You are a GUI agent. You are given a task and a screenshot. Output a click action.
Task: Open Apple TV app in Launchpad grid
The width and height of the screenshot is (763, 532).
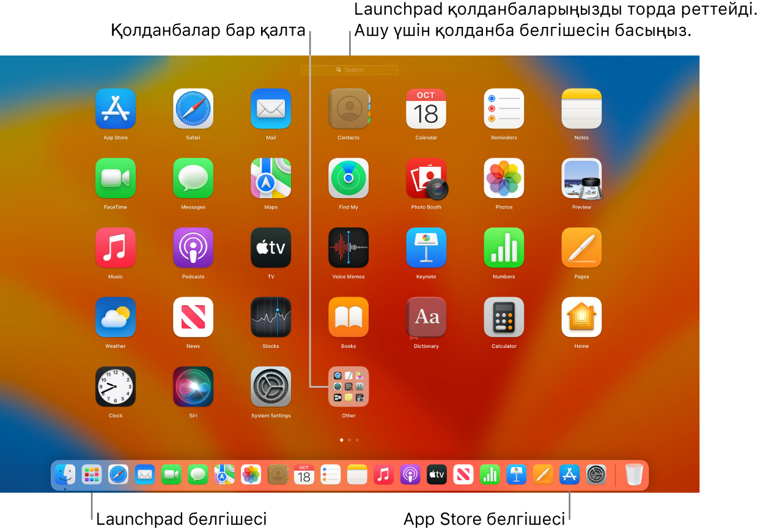coord(271,248)
